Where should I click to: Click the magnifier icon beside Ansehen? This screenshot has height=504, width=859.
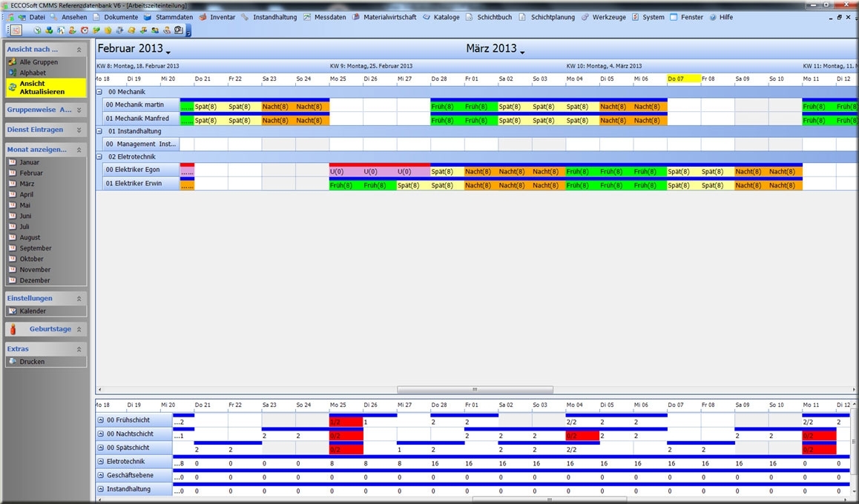pyautogui.click(x=53, y=17)
